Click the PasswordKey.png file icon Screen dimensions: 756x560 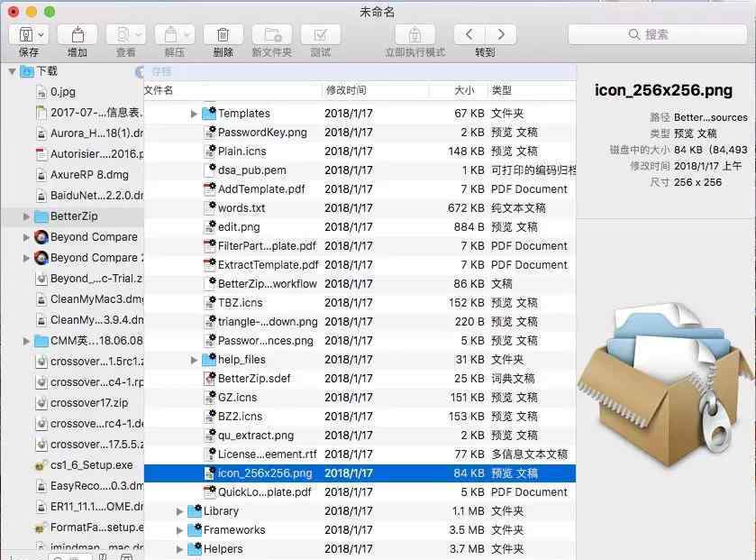(210, 133)
